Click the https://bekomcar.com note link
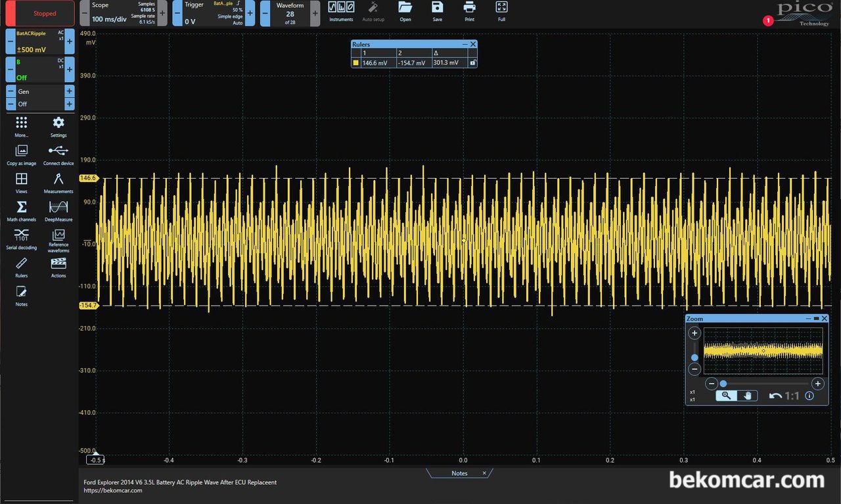This screenshot has height=504, width=841. tap(112, 490)
